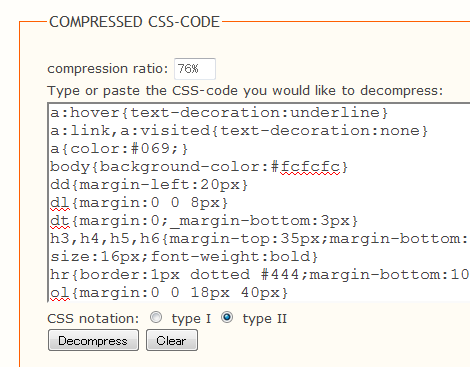470x367 pixels.
Task: Place cursor in the a:hover text-decoration line
Action: pyautogui.click(x=219, y=113)
